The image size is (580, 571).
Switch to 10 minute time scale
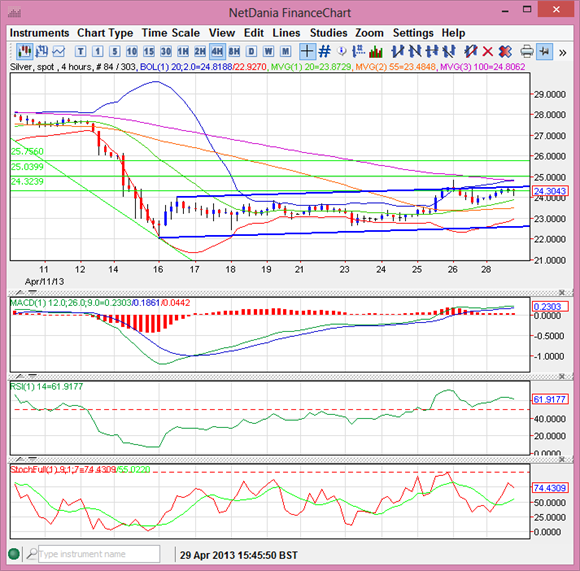click(132, 51)
